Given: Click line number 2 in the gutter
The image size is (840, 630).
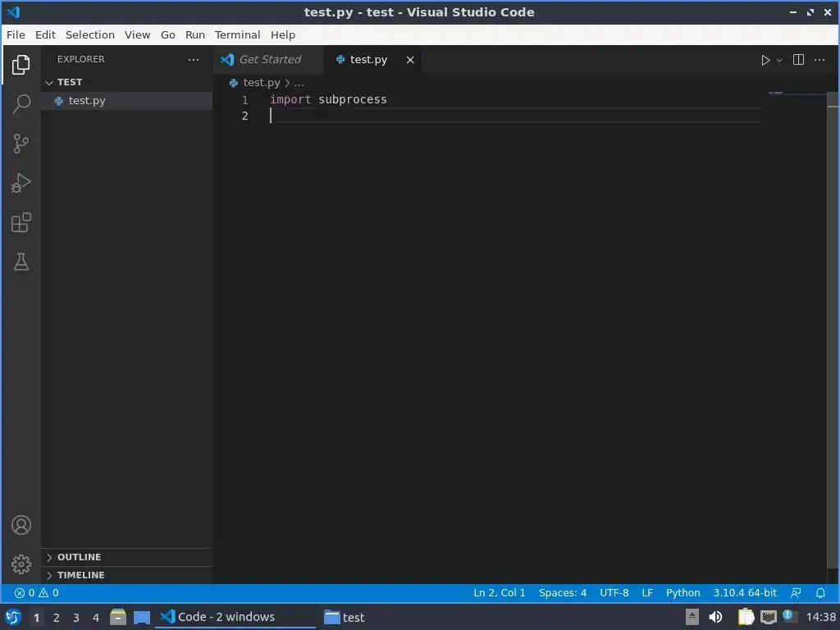Looking at the screenshot, I should [x=244, y=116].
